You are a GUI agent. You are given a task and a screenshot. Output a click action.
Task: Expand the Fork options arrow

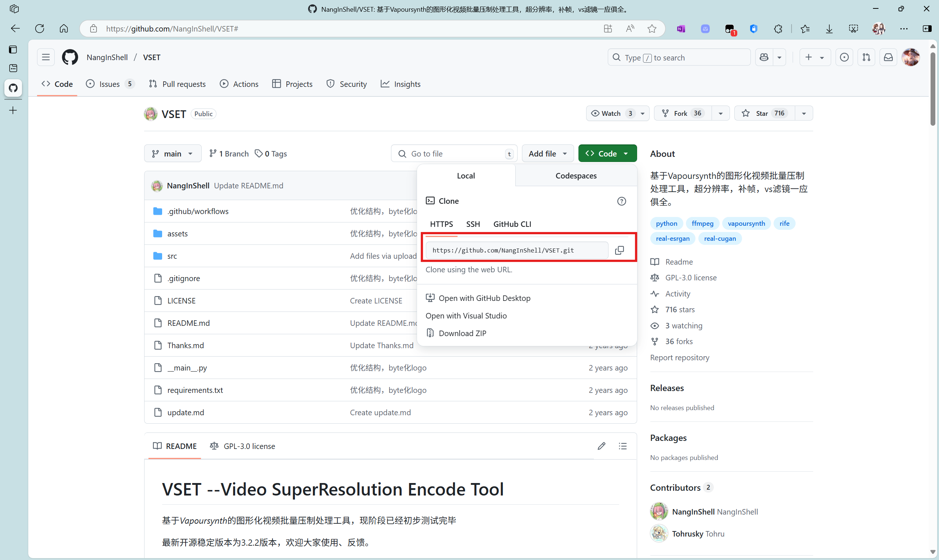pyautogui.click(x=720, y=113)
